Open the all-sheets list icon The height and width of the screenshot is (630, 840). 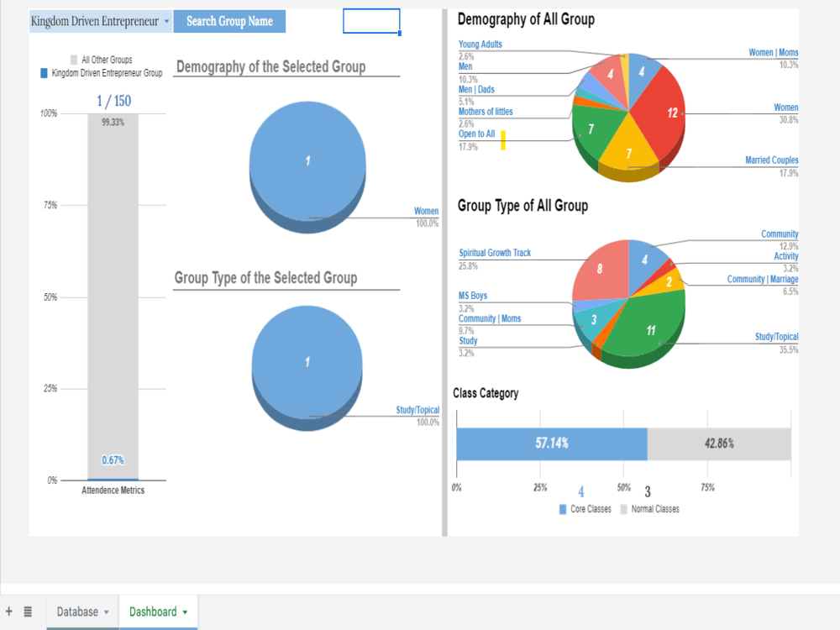click(27, 611)
